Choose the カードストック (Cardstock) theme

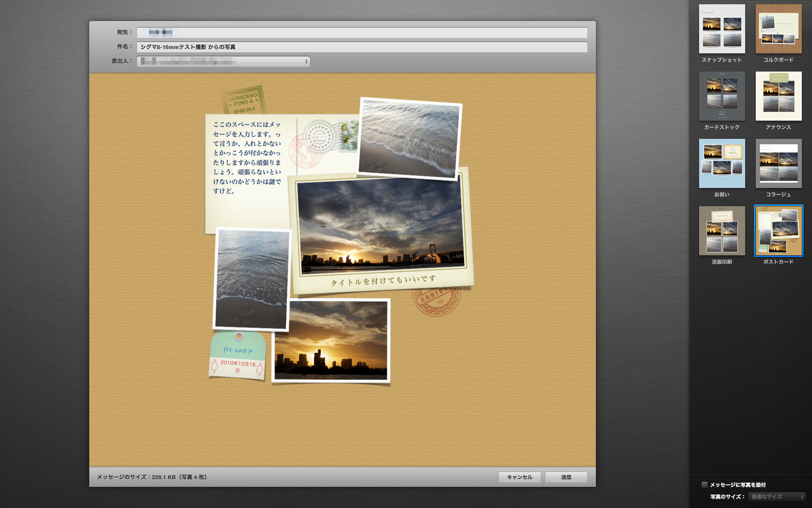coord(721,96)
